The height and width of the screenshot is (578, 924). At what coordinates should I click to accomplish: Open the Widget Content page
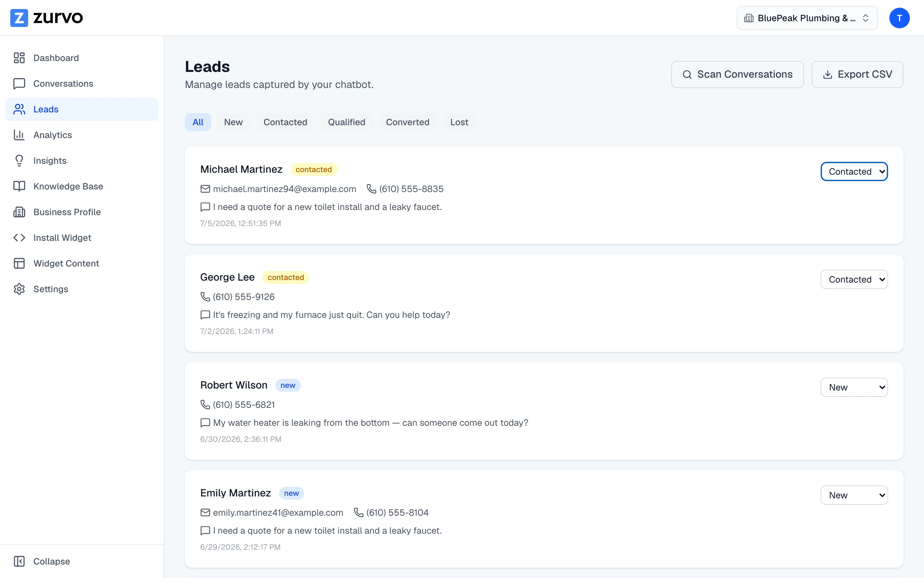pos(82,263)
